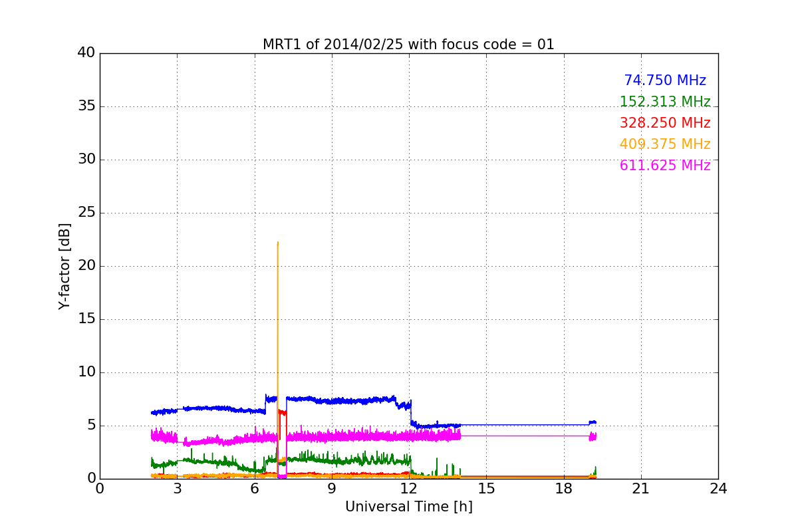Click the y-axis tick label 35
This screenshot has height=532, width=798.
coord(86,106)
